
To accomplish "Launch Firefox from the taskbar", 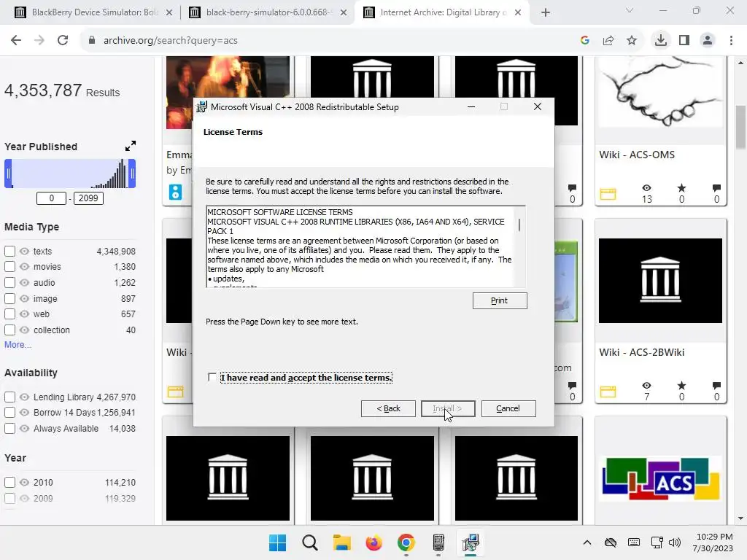I will click(374, 542).
